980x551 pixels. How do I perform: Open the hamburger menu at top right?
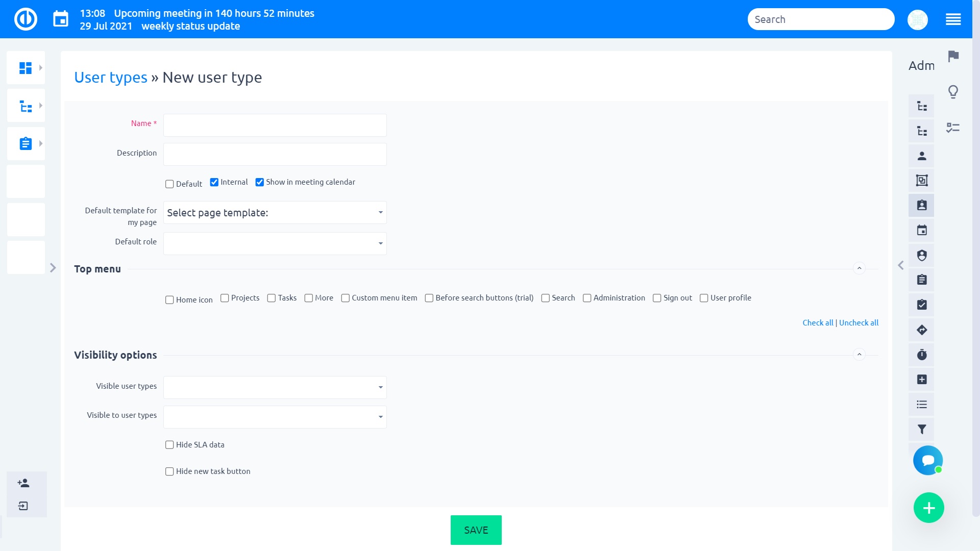point(953,19)
